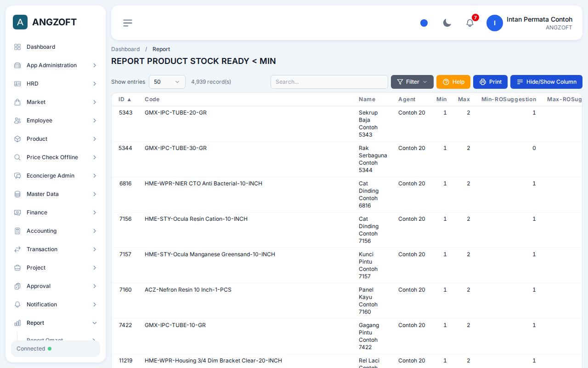
Task: Open the Filter dropdown button
Action: click(412, 82)
